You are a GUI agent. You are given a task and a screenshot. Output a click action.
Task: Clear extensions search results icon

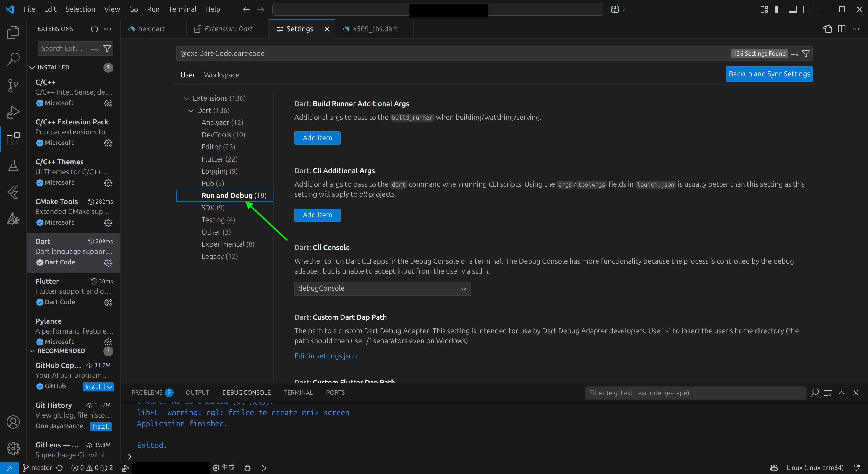[95, 49]
